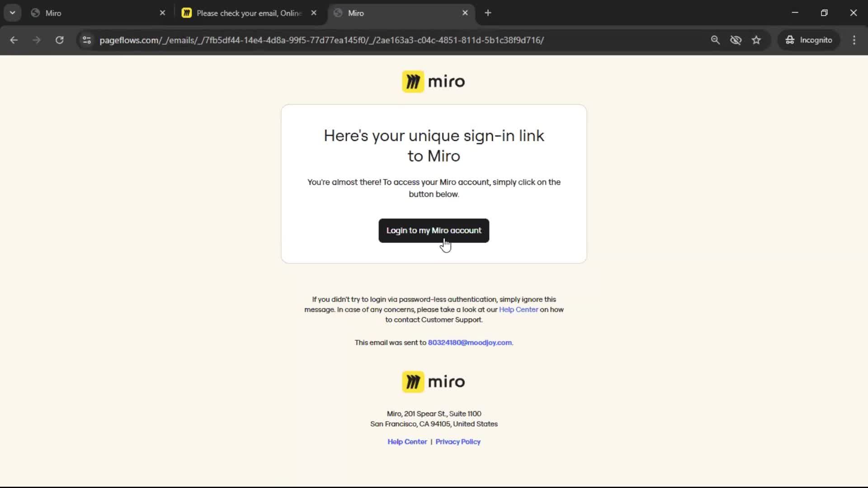The width and height of the screenshot is (868, 488).
Task: Click the Miro logo at top of email
Action: 434,81
